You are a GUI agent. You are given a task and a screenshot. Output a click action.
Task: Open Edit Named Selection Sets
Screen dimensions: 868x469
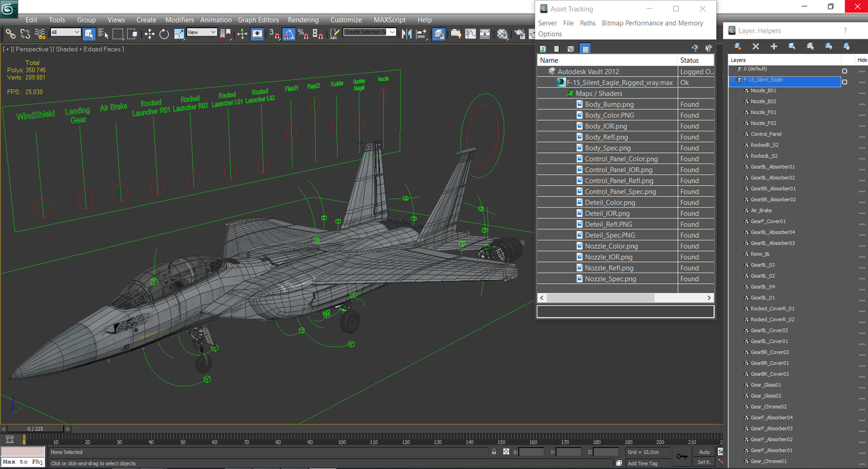click(334, 34)
